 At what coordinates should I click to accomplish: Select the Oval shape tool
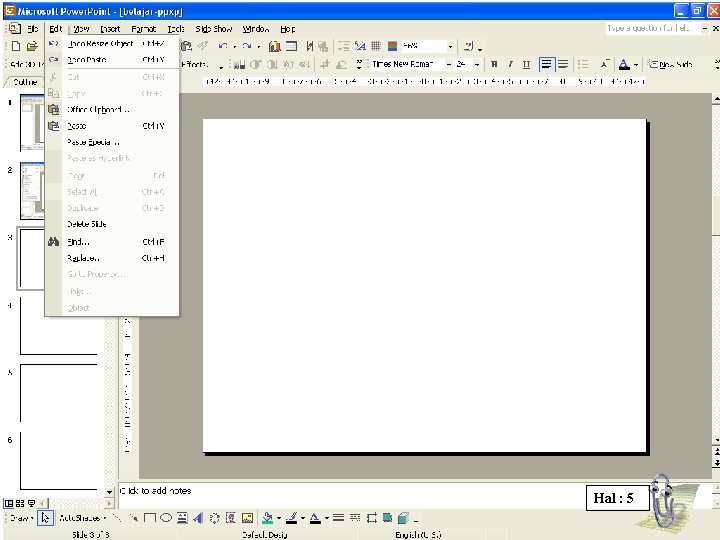click(x=165, y=518)
